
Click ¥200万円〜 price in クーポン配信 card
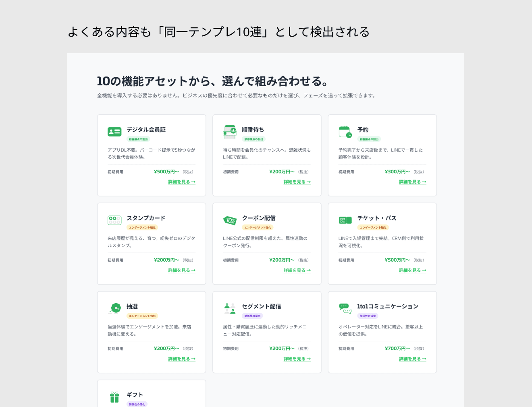click(282, 260)
